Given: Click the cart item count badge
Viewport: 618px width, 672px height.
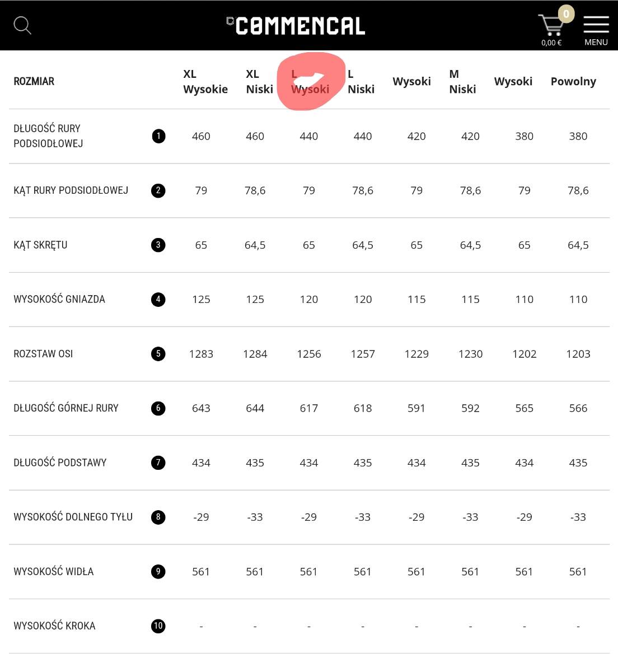Looking at the screenshot, I should pyautogui.click(x=566, y=14).
